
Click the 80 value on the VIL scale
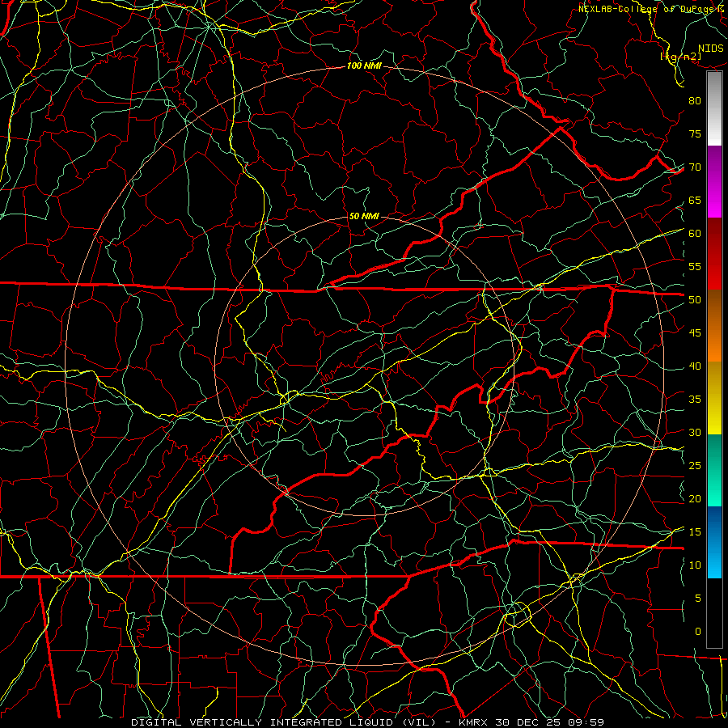click(x=695, y=101)
